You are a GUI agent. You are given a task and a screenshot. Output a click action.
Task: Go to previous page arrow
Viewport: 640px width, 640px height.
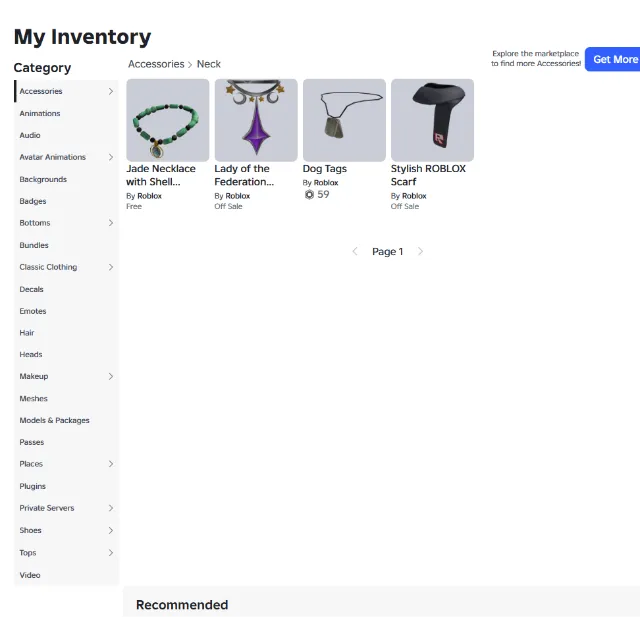(355, 251)
